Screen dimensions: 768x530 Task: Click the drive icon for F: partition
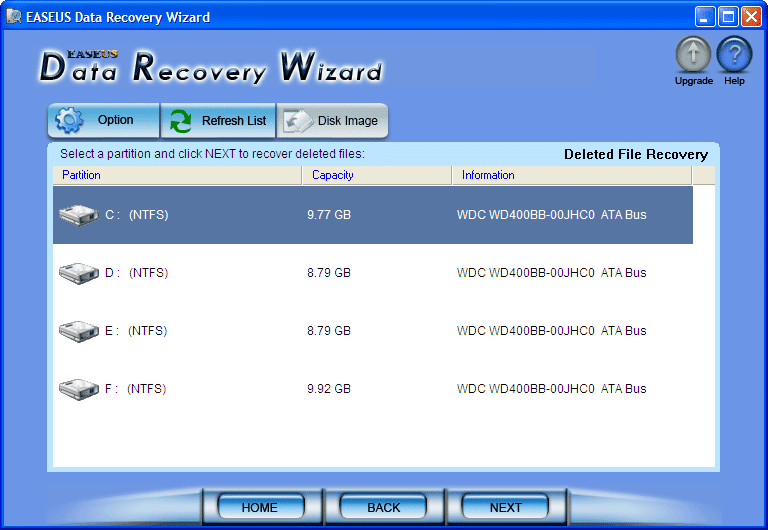(79, 389)
